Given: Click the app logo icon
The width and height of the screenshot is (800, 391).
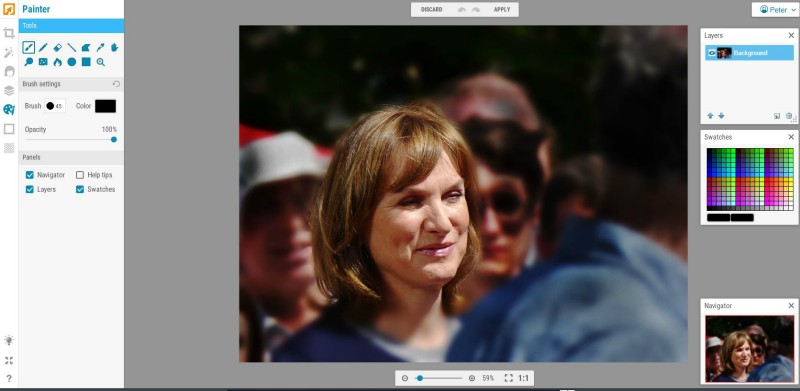Looking at the screenshot, I should 9,9.
